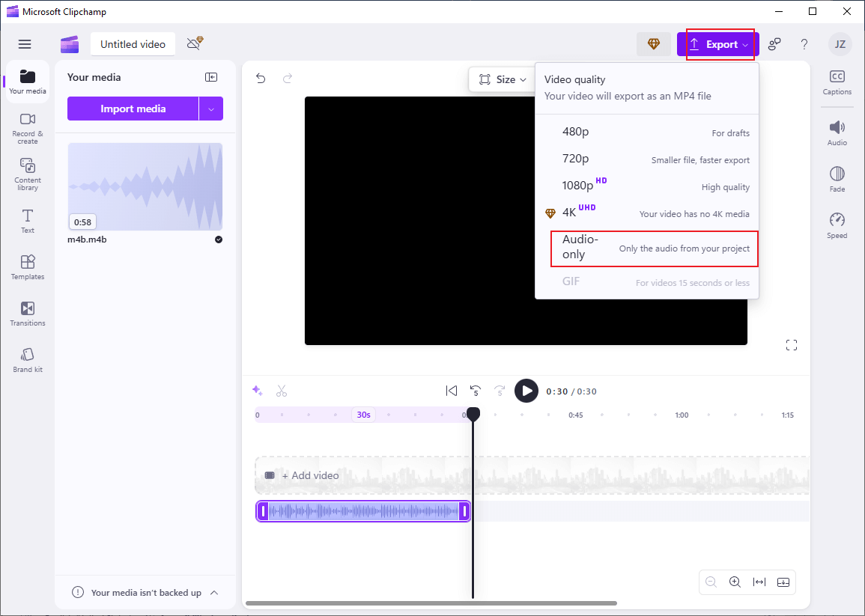Skip forward five seconds
865x616 pixels.
tap(500, 391)
